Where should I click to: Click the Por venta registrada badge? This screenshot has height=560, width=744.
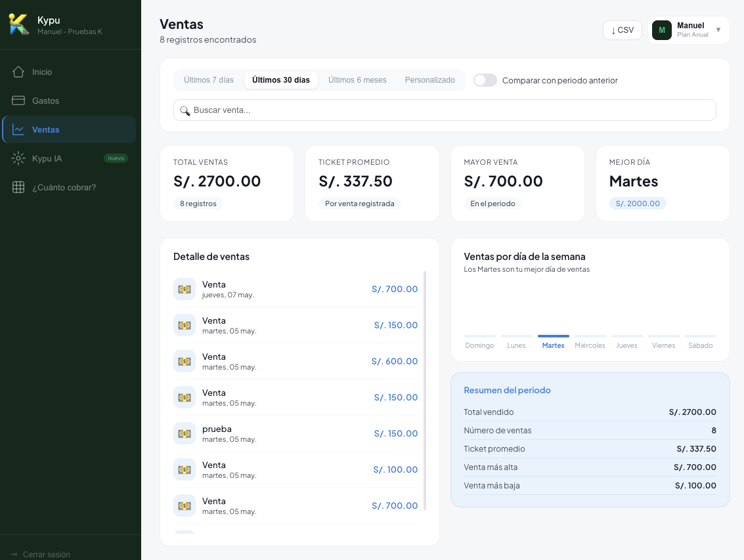[x=360, y=204]
